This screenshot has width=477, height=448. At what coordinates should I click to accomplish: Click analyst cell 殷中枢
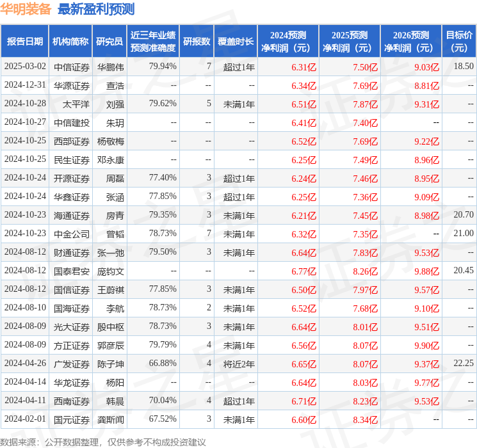coord(110,326)
